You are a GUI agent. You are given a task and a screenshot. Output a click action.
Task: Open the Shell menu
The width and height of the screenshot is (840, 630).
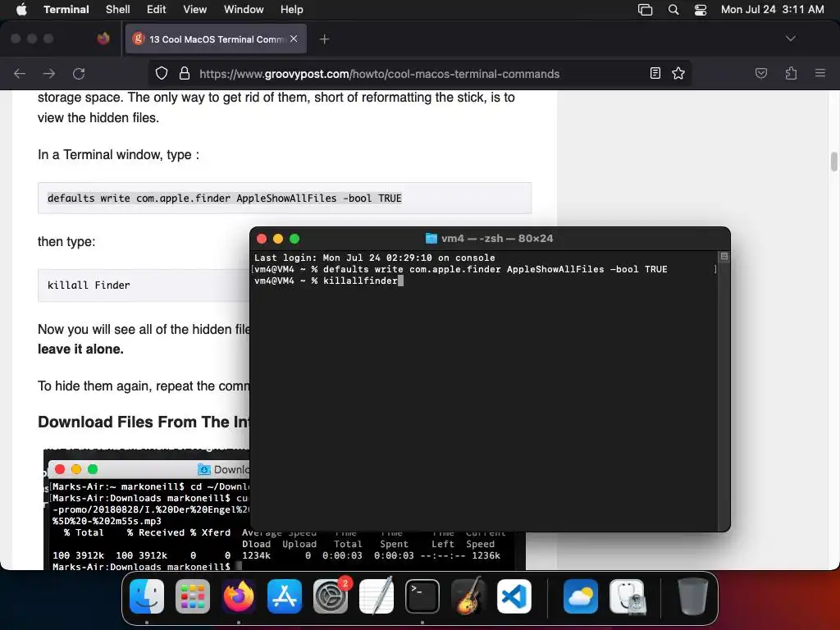(x=118, y=10)
